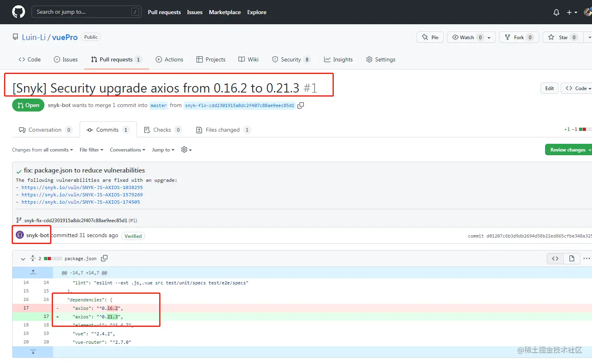Viewport: 592px width, 364px height.
Task: Open the Jump to dropdown
Action: 163,150
